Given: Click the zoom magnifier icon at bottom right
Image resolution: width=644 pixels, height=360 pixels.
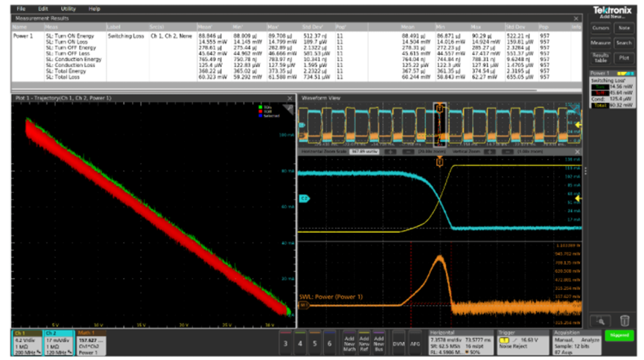Looking at the screenshot, I should (601, 321).
